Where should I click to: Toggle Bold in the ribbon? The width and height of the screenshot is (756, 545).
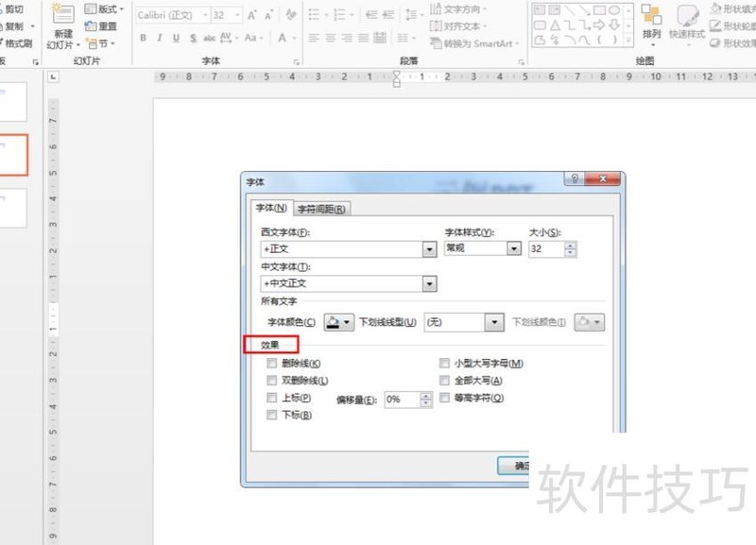click(144, 38)
